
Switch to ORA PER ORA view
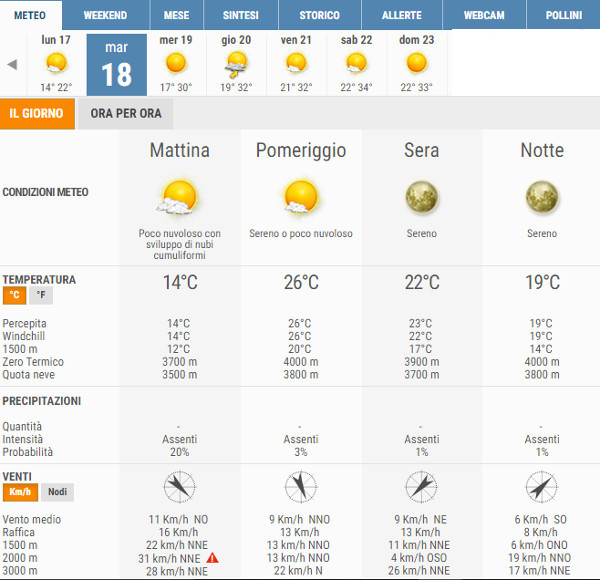[126, 114]
